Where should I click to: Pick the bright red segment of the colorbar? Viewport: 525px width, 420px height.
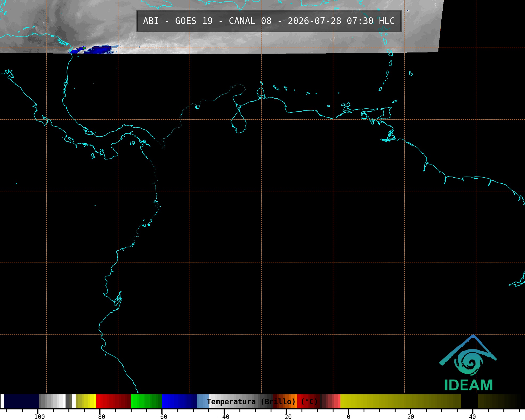tap(113, 401)
